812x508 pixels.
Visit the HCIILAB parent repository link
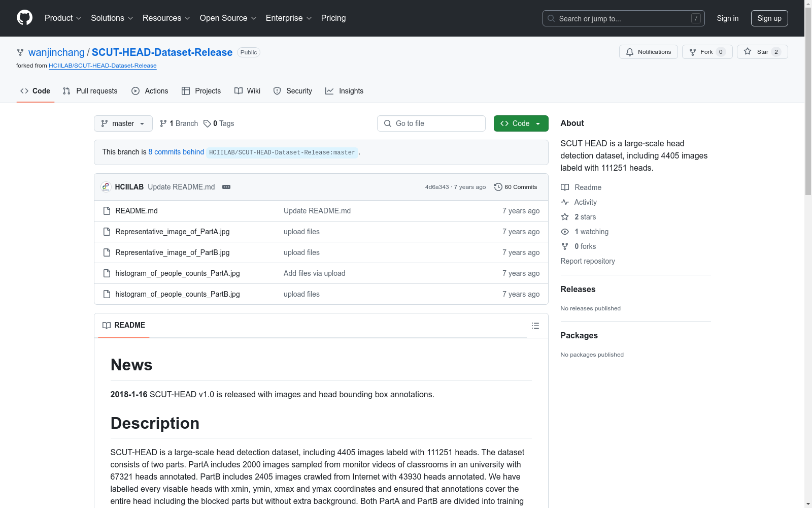(x=103, y=66)
